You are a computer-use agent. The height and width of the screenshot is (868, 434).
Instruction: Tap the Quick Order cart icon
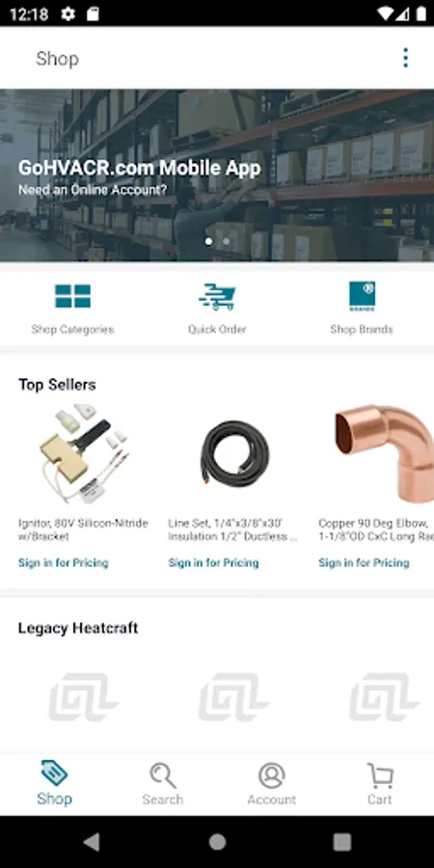[x=217, y=296]
